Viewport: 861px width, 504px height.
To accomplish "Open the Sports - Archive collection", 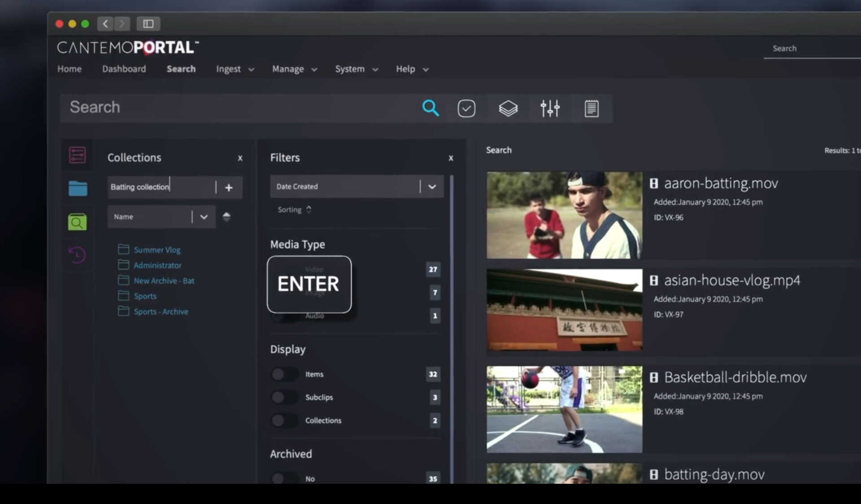I will tap(161, 312).
